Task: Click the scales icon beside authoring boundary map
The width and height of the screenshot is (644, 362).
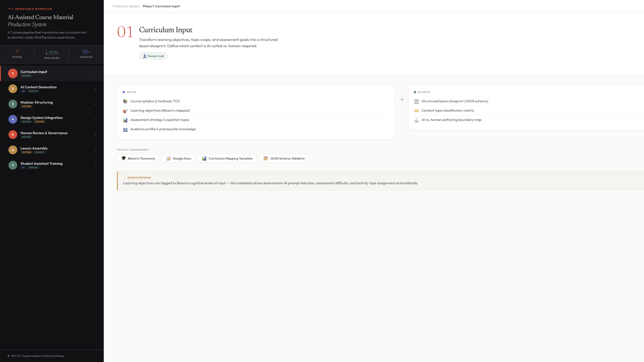Action: pos(416,120)
